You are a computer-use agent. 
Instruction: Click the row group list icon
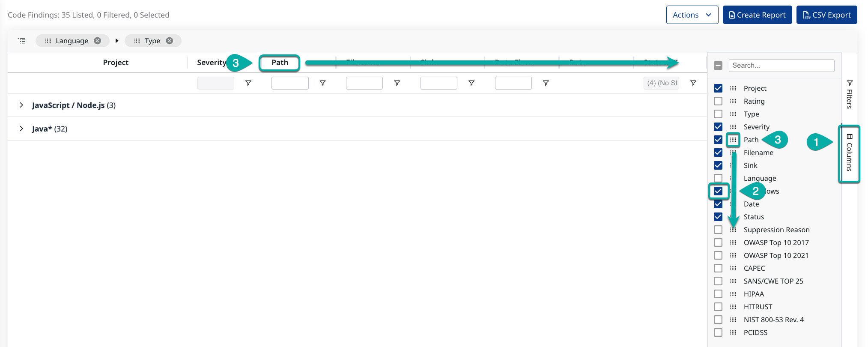point(22,41)
